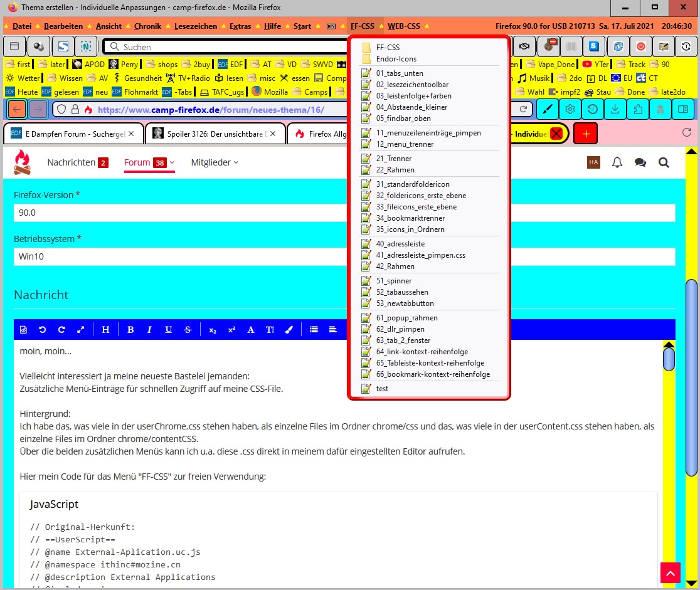The image size is (700, 590).
Task: Toggle editor source code view
Action: (24, 329)
